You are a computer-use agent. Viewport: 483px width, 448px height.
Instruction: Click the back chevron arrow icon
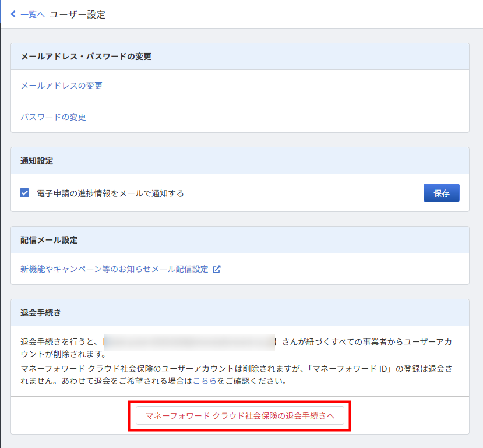(13, 15)
